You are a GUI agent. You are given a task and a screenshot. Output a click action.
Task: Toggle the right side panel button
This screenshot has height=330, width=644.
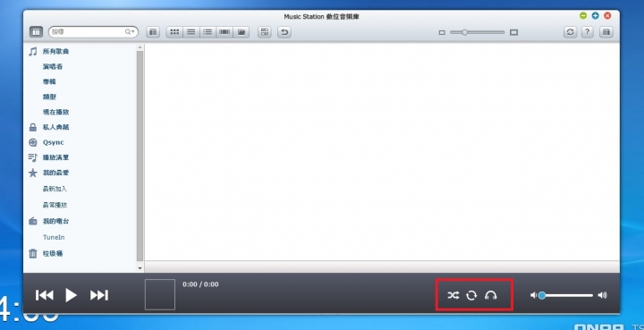point(606,31)
